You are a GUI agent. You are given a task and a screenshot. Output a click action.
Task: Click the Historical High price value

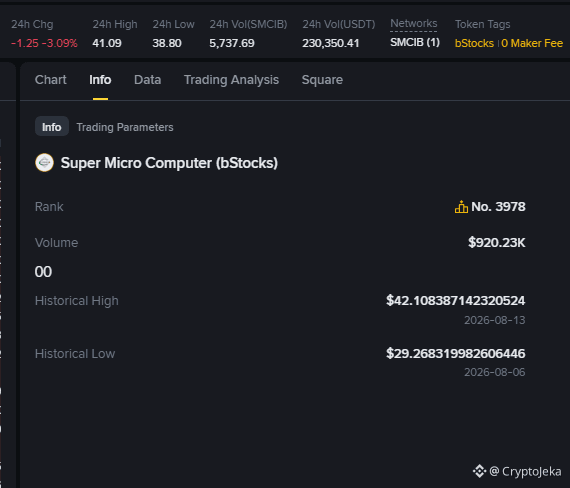pyautogui.click(x=455, y=300)
